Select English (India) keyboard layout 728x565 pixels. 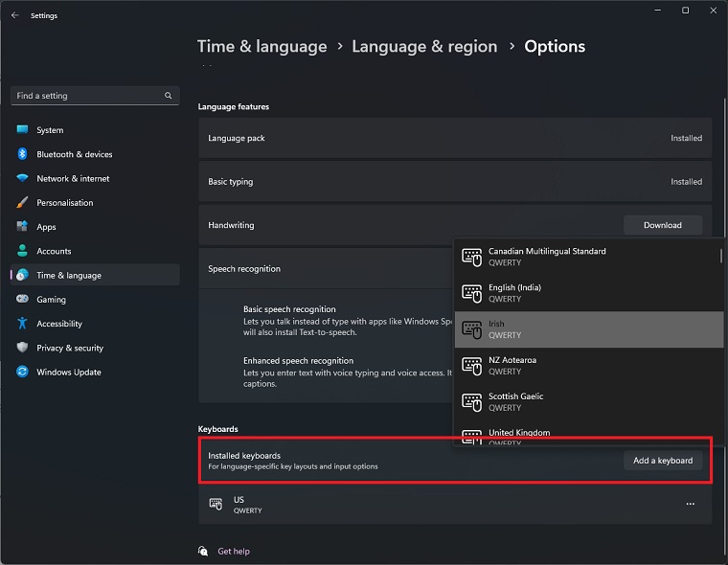tap(589, 293)
